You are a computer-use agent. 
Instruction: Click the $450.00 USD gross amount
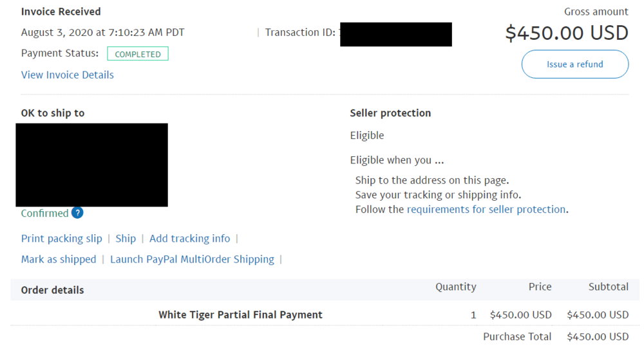click(x=567, y=33)
